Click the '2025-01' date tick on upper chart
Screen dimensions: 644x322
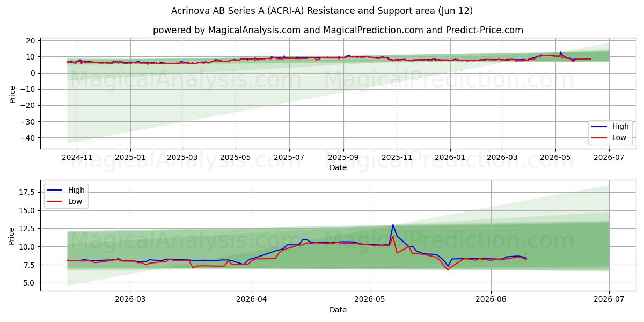pos(130,157)
